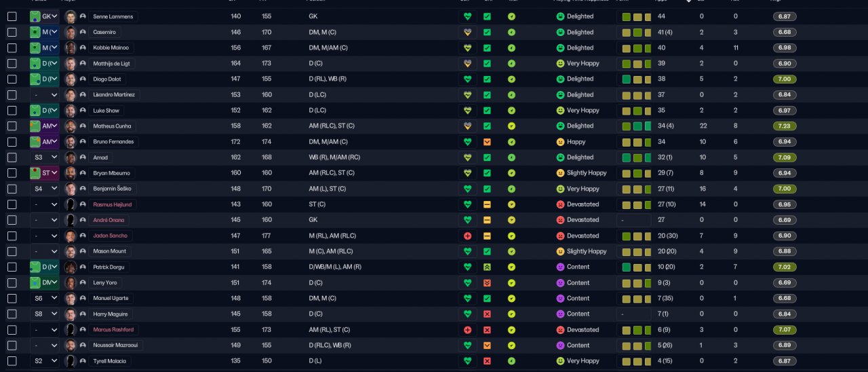Click the green heart condition icon for Senne Lammens

467,16
